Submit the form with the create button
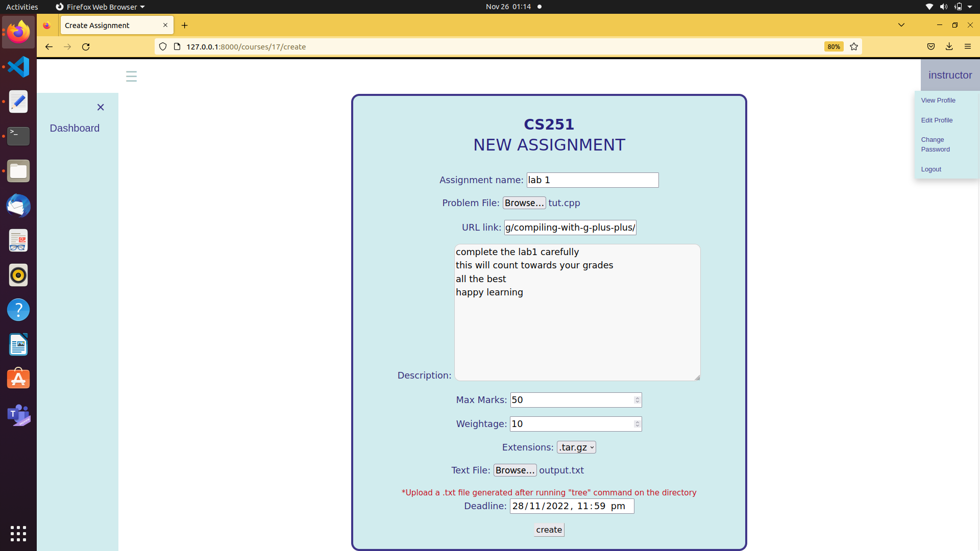 point(549,530)
